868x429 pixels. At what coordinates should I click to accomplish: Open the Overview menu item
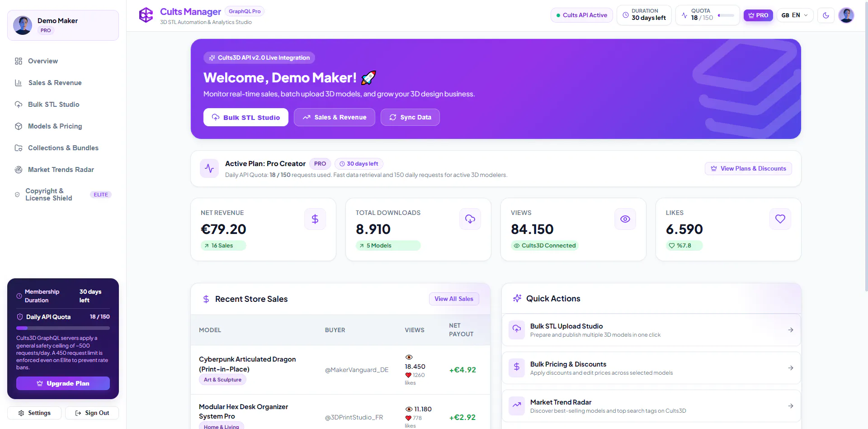(x=63, y=61)
